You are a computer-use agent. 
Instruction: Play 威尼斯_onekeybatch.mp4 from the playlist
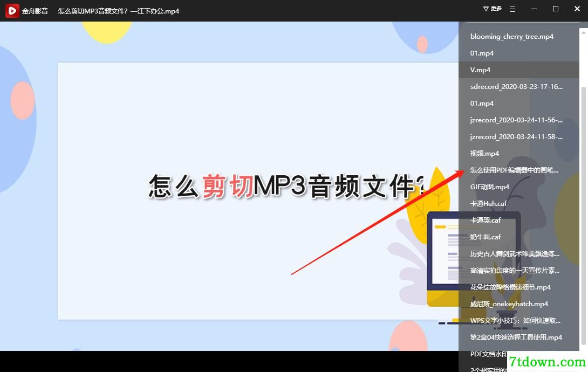[519, 304]
